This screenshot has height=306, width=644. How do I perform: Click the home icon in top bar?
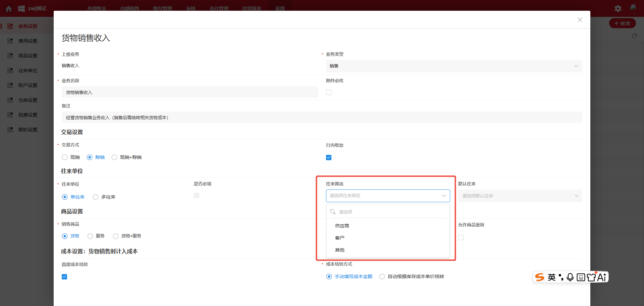tap(9, 9)
